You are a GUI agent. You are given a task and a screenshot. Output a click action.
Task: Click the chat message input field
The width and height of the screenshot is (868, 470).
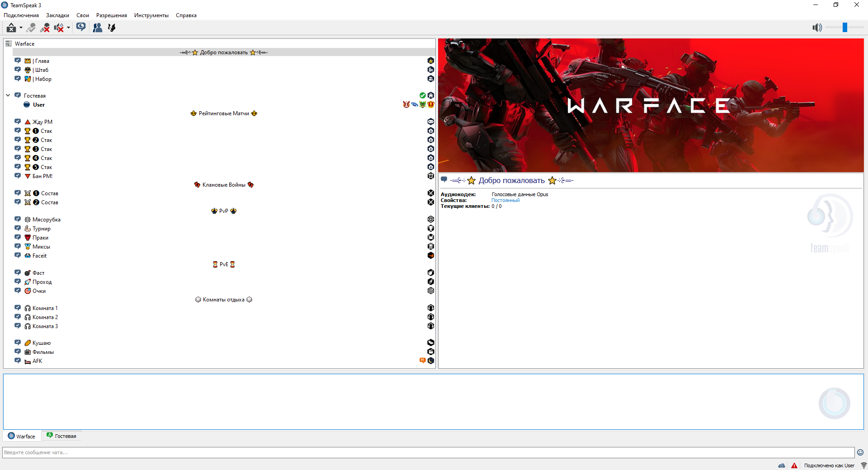(x=428, y=452)
